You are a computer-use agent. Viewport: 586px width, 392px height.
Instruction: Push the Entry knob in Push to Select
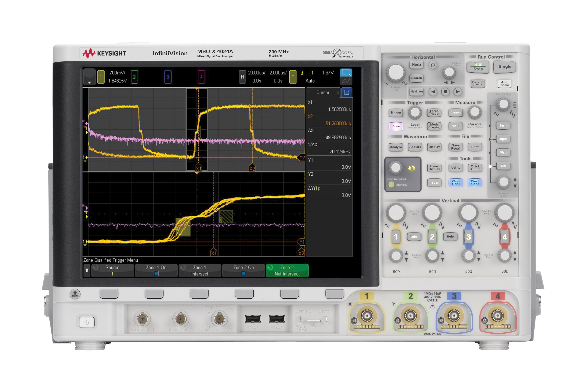[396, 167]
